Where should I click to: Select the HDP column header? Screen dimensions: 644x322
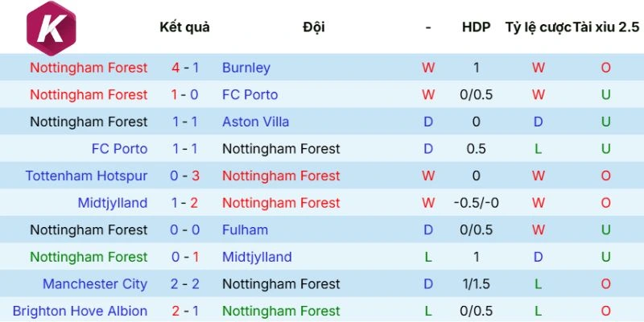tap(476, 27)
